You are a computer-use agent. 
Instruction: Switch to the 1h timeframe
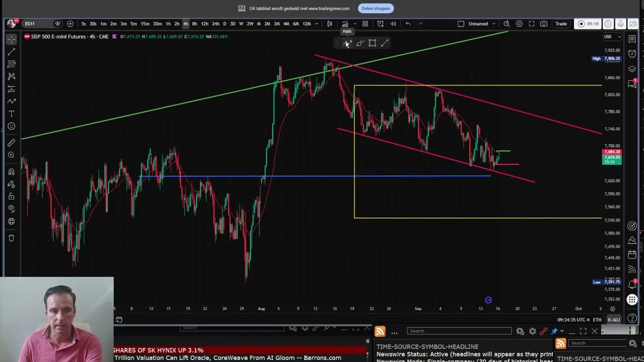(168, 24)
